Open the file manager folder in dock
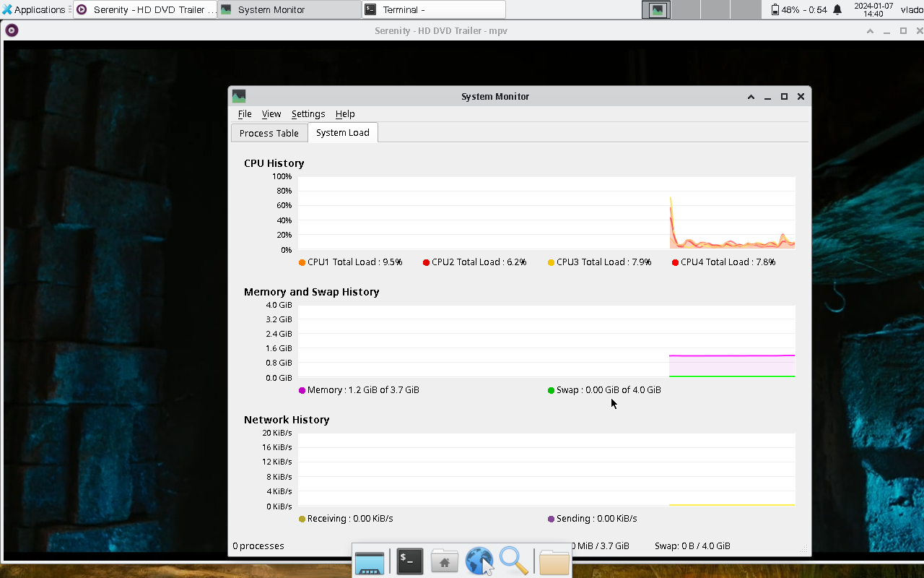This screenshot has height=578, width=924. (554, 561)
